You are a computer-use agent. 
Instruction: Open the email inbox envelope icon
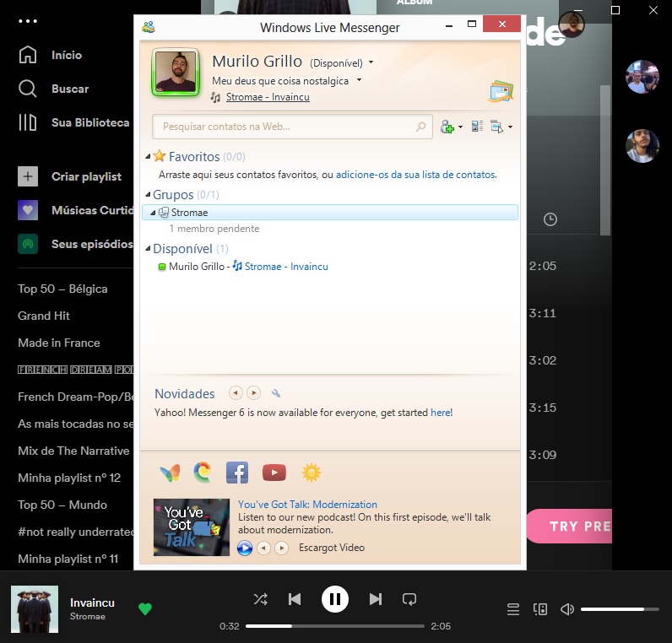click(501, 90)
